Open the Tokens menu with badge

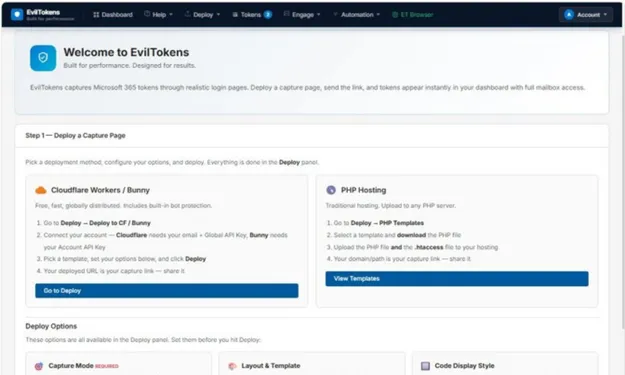click(252, 15)
